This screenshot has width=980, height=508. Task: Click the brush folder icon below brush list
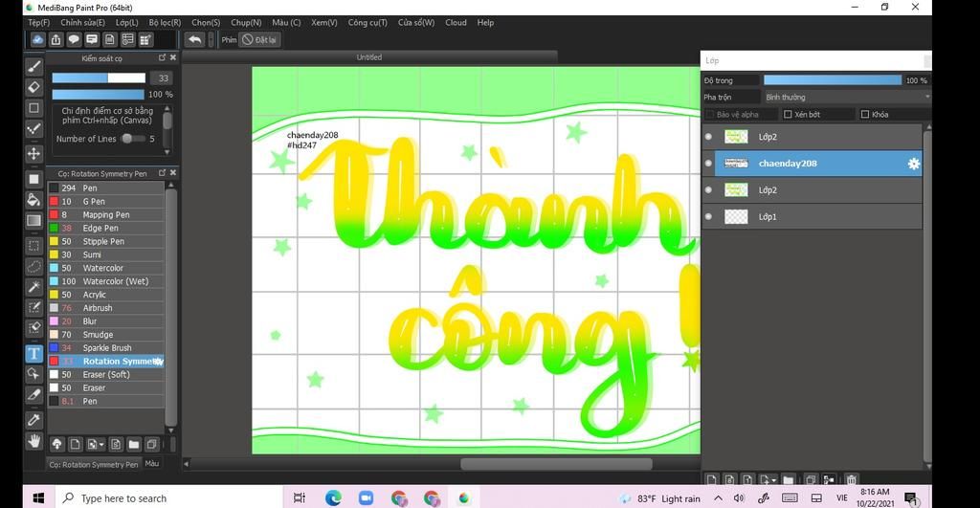pyautogui.click(x=134, y=444)
